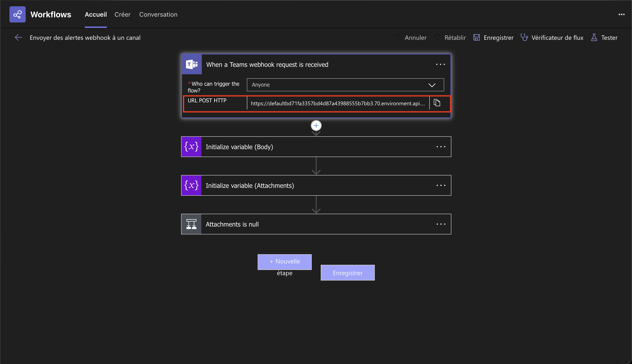Click the Attachments is null condition icon
This screenshot has width=632, height=364.
pos(191,224)
